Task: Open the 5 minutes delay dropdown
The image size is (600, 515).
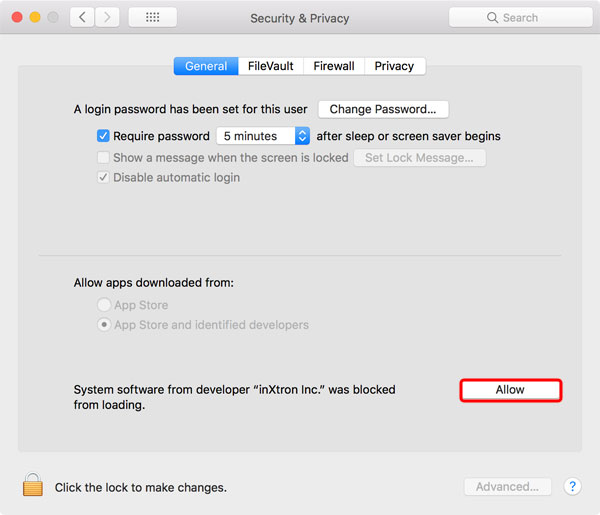Action: click(x=263, y=136)
